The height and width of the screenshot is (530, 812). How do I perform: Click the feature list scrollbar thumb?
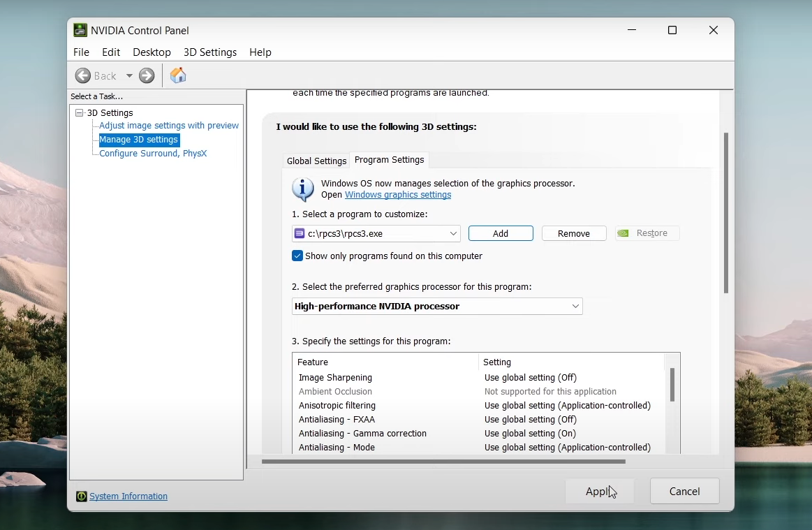[x=672, y=385]
